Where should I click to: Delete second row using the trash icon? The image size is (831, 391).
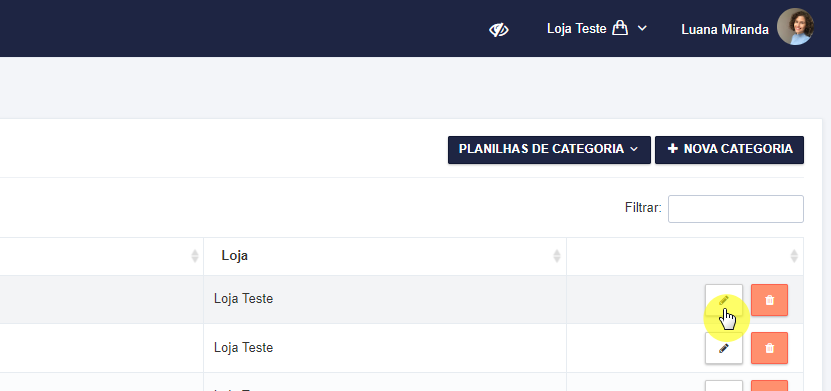tap(770, 348)
